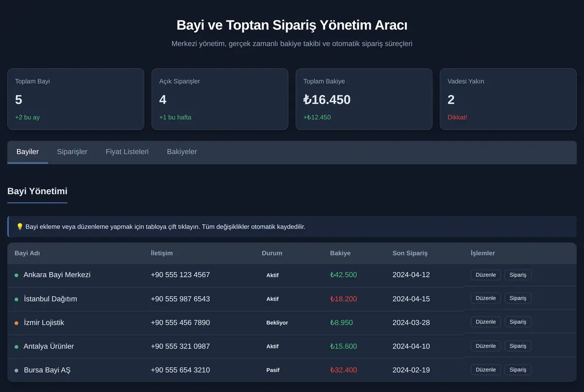Image resolution: width=584 pixels, height=392 pixels.
Task: Open the Fiyat Listeleri tab
Action: point(127,152)
